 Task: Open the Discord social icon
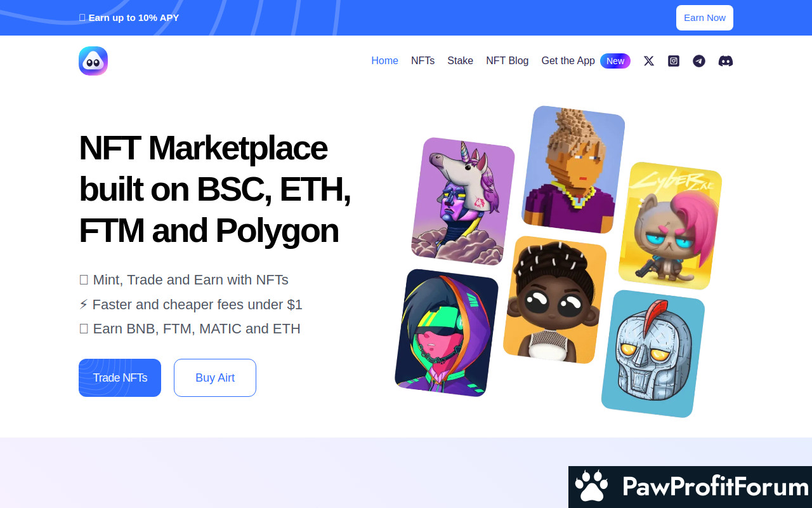click(726, 61)
